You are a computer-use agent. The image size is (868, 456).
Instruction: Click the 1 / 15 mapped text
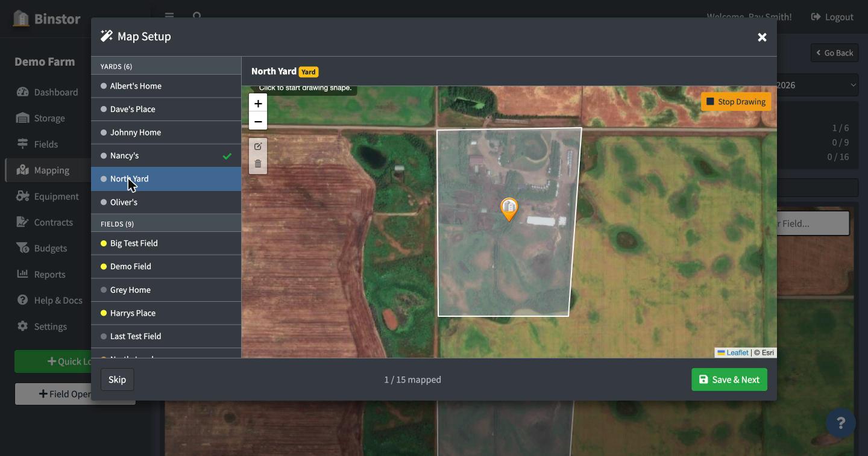click(x=413, y=379)
